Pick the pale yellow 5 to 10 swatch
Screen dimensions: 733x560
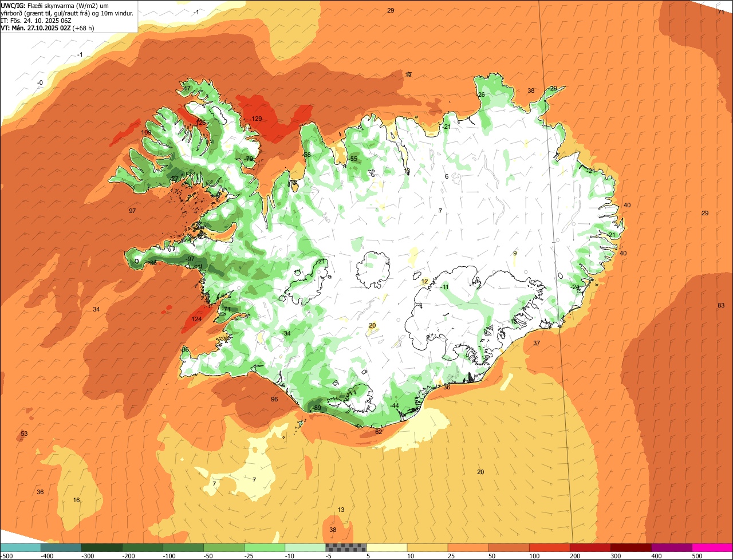coord(387,547)
